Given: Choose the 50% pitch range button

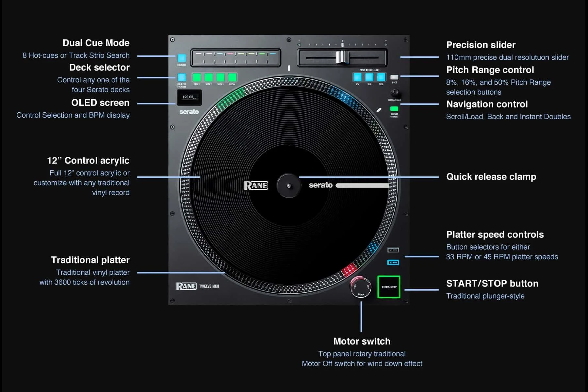Looking at the screenshot, I should pyautogui.click(x=381, y=77).
